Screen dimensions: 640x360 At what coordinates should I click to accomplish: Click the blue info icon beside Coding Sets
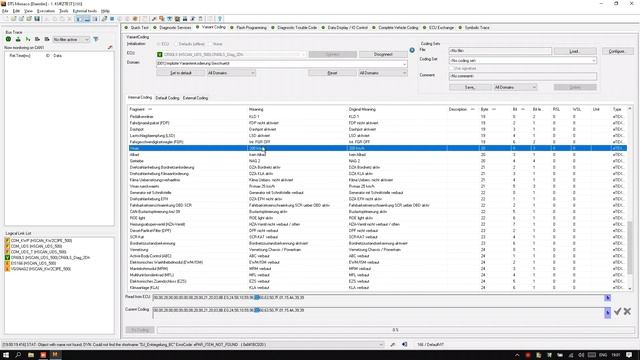pos(412,50)
